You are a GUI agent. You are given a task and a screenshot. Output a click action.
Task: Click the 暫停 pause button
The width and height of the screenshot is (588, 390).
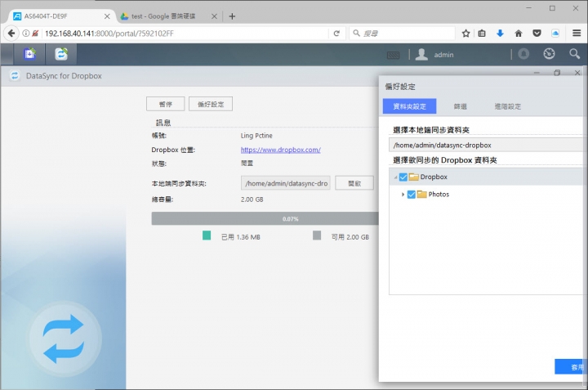[165, 104]
